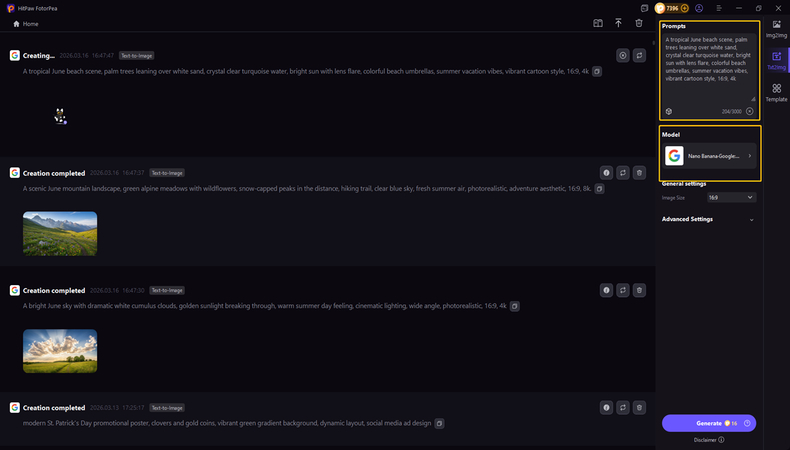This screenshot has height=450, width=790.
Task: Click the export upload arrow icon
Action: click(618, 23)
